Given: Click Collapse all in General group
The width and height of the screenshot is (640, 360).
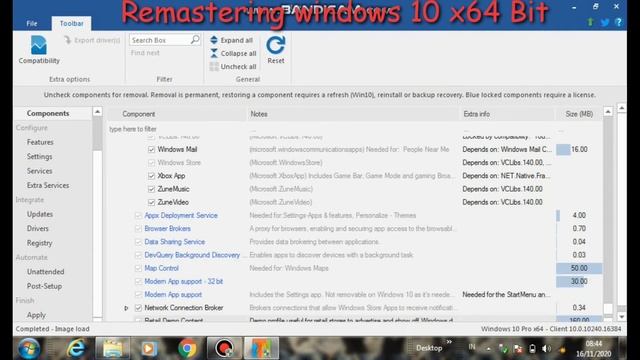Looking at the screenshot, I should tap(233, 53).
